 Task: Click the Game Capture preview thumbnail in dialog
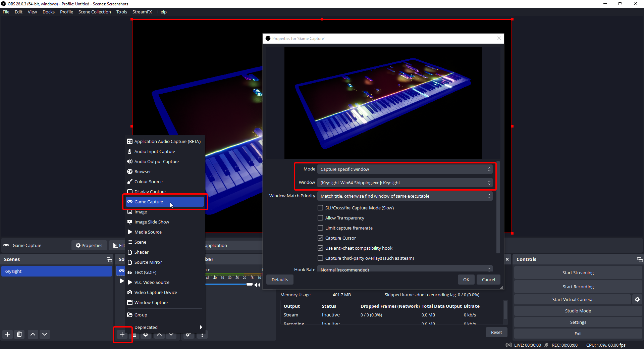pos(383,103)
